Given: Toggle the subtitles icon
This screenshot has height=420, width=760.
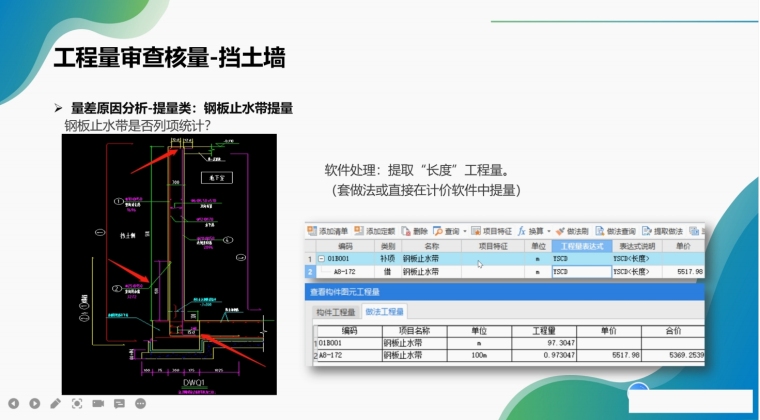Looking at the screenshot, I should [119, 404].
